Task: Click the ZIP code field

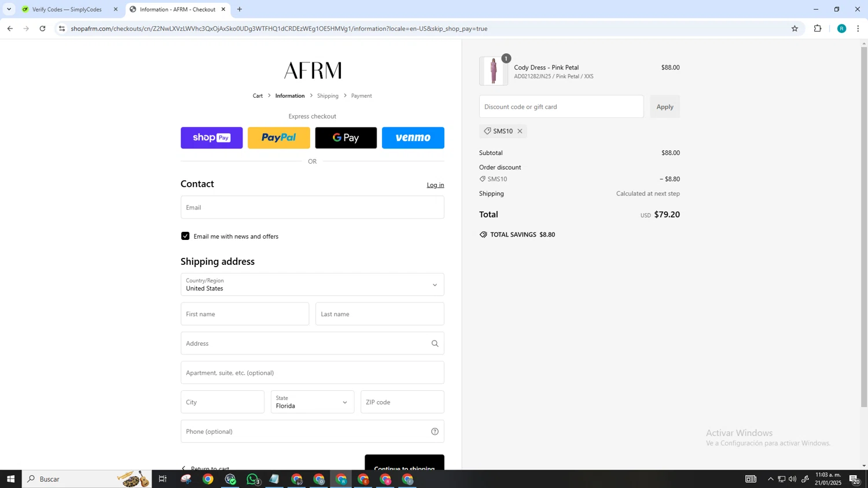Action: (x=402, y=402)
